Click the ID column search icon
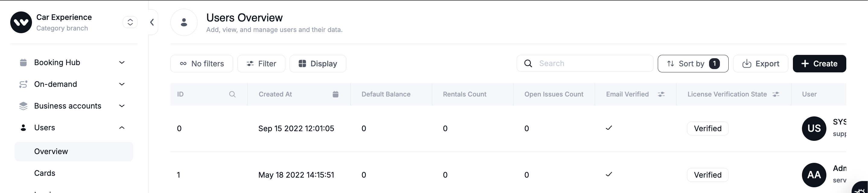This screenshot has height=193, width=868. pyautogui.click(x=232, y=94)
